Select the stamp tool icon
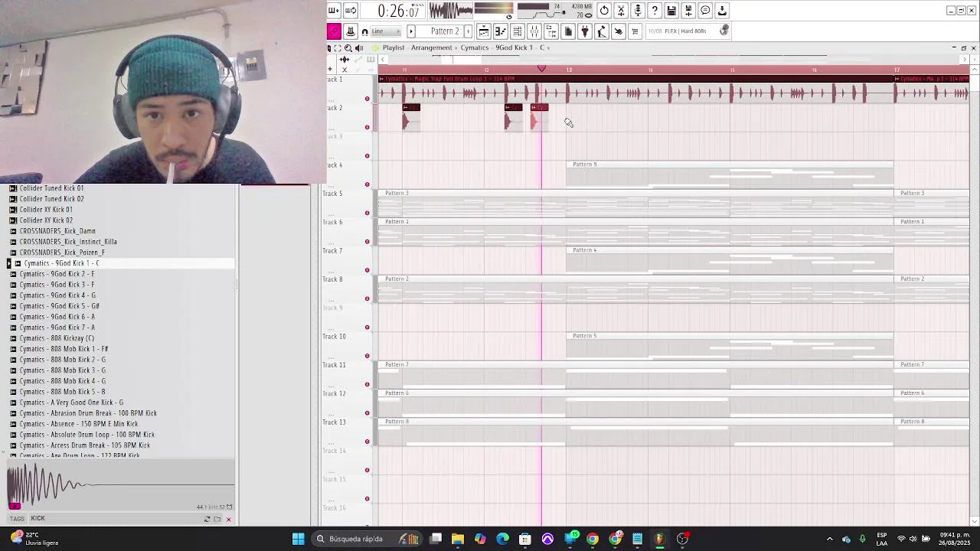 tap(351, 31)
